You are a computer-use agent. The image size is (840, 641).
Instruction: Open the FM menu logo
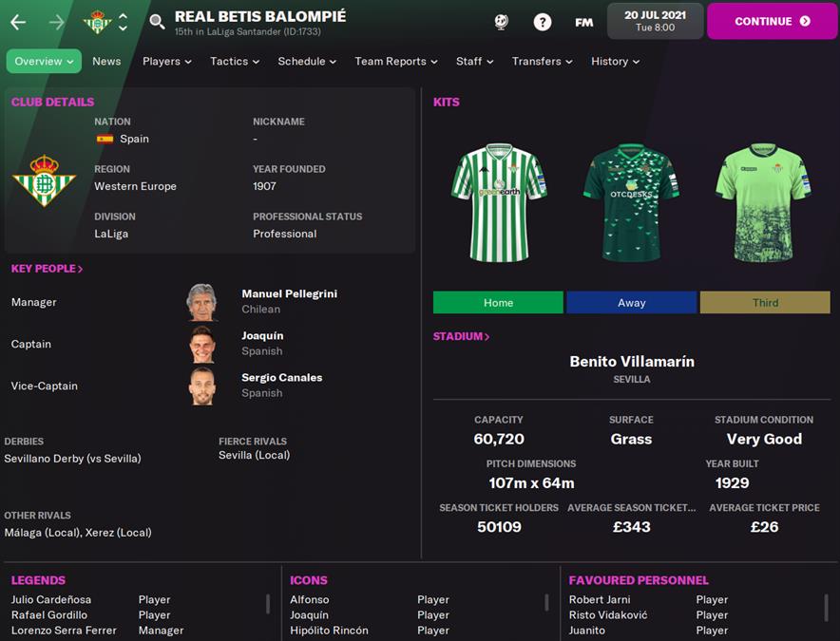pos(584,22)
